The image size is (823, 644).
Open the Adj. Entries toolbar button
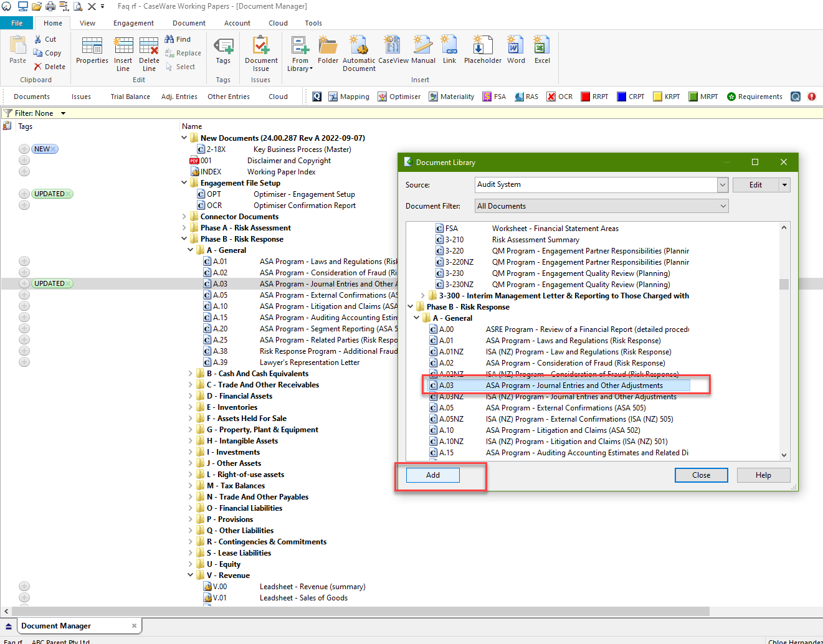click(179, 97)
